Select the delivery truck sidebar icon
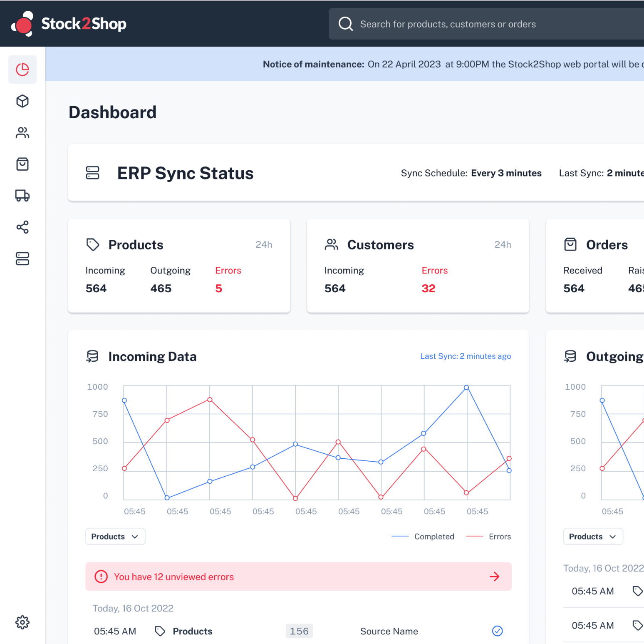Image resolution: width=644 pixels, height=644 pixels. [22, 196]
